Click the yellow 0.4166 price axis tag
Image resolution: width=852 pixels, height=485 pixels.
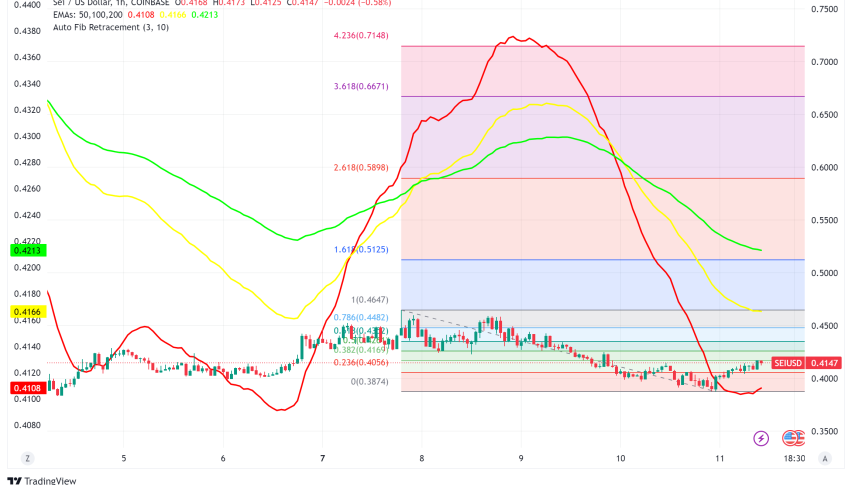[28, 312]
